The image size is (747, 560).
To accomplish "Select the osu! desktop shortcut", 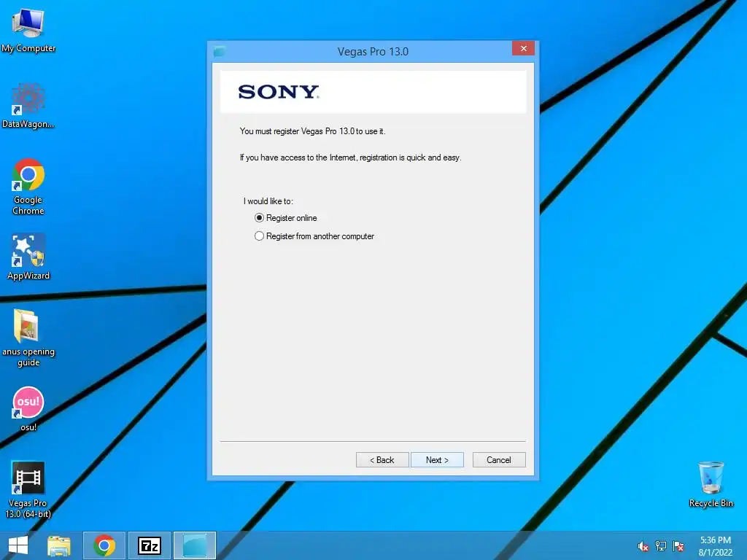I will pos(28,408).
